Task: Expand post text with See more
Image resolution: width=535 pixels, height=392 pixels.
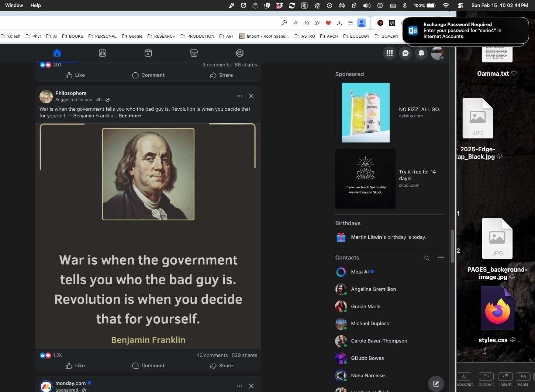Action: click(130, 116)
